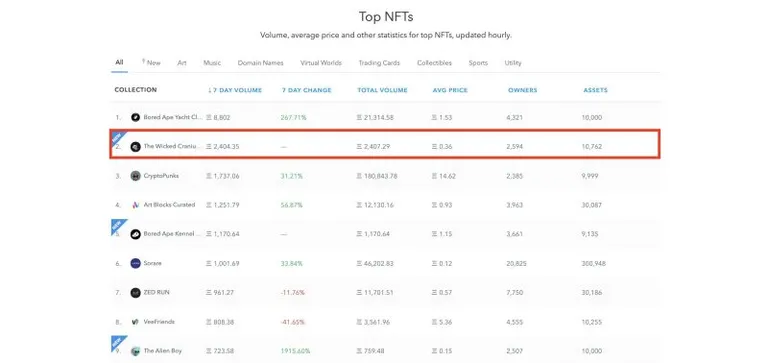The height and width of the screenshot is (363, 768).
Task: Select the CryptoPunks collection icon
Action: click(x=136, y=176)
